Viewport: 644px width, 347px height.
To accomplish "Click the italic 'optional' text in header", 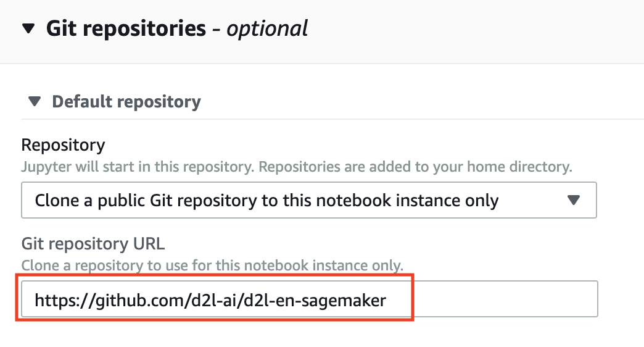I will point(267,28).
